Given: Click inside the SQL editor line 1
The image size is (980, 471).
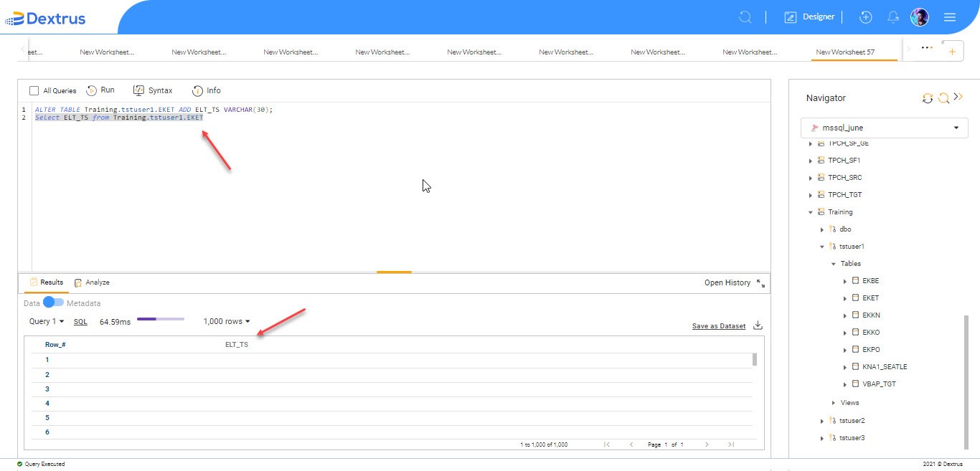Looking at the screenshot, I should [x=154, y=110].
